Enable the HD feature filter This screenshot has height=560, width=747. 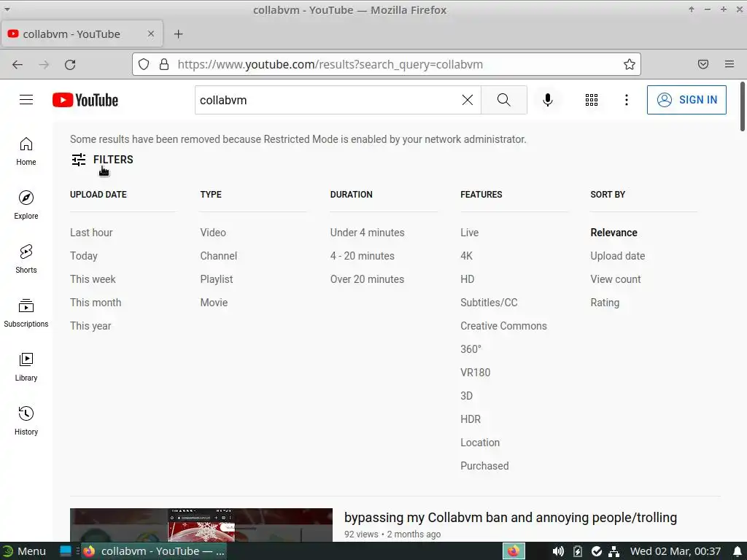point(468,279)
